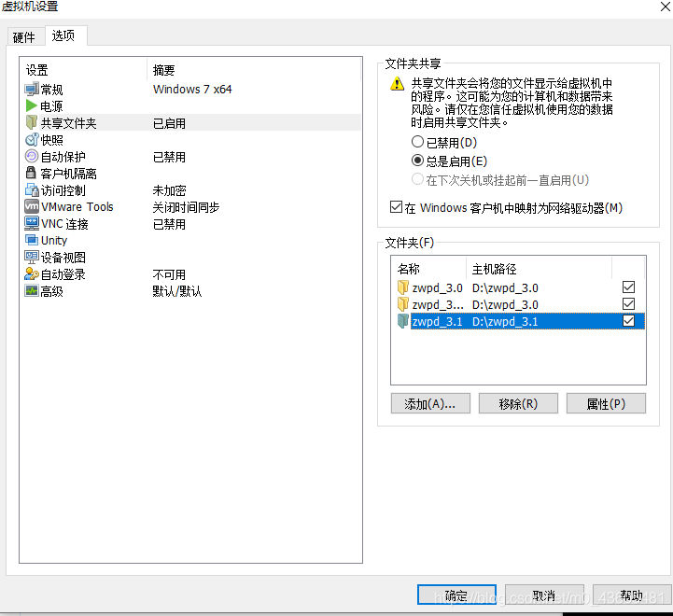
Task: Click the folder icon of zwpd_3.1 row
Action: [402, 321]
